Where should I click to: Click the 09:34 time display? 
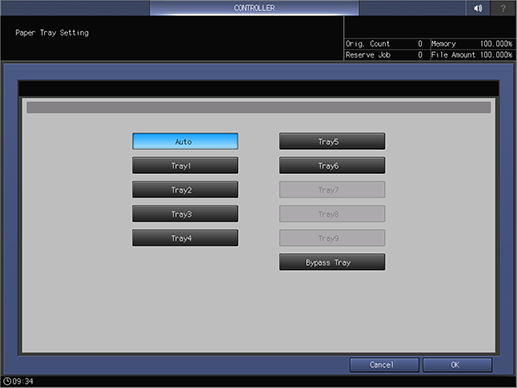[23, 381]
